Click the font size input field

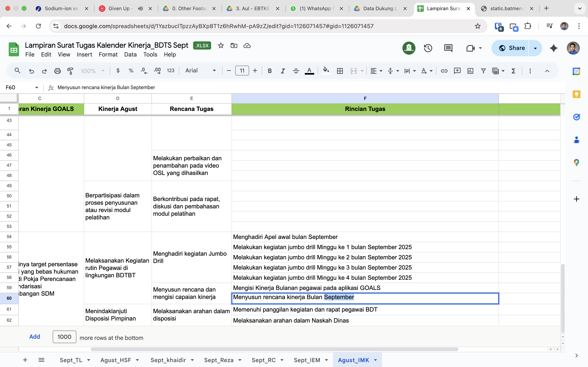242,71
